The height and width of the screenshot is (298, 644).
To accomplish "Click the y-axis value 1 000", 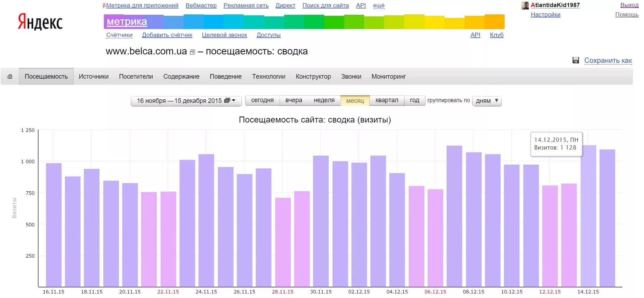I will click(28, 161).
